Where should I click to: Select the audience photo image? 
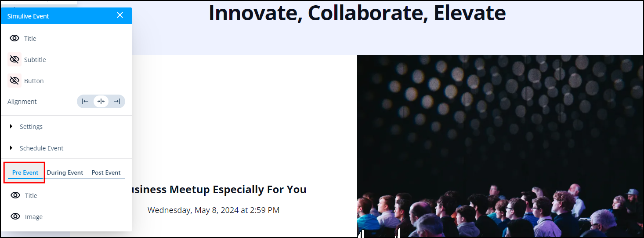500,146
